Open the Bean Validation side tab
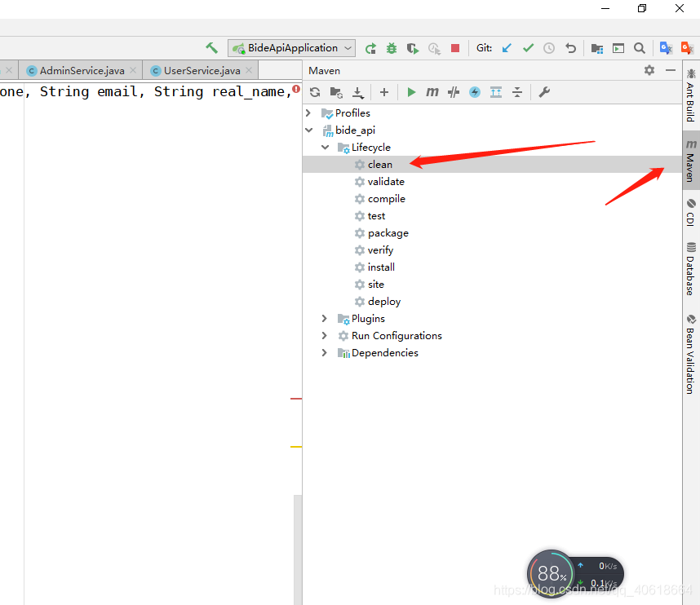The width and height of the screenshot is (700, 605). [691, 354]
